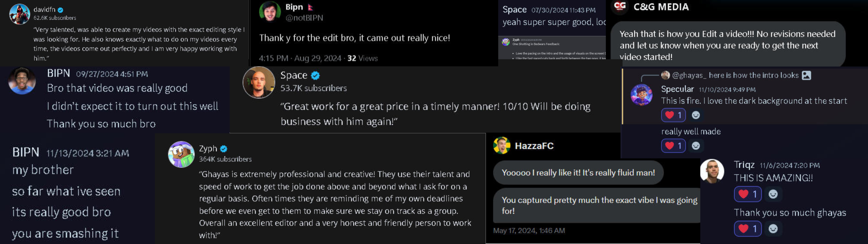Click the smiley under "Thank you so much ghayas"

[773, 229]
